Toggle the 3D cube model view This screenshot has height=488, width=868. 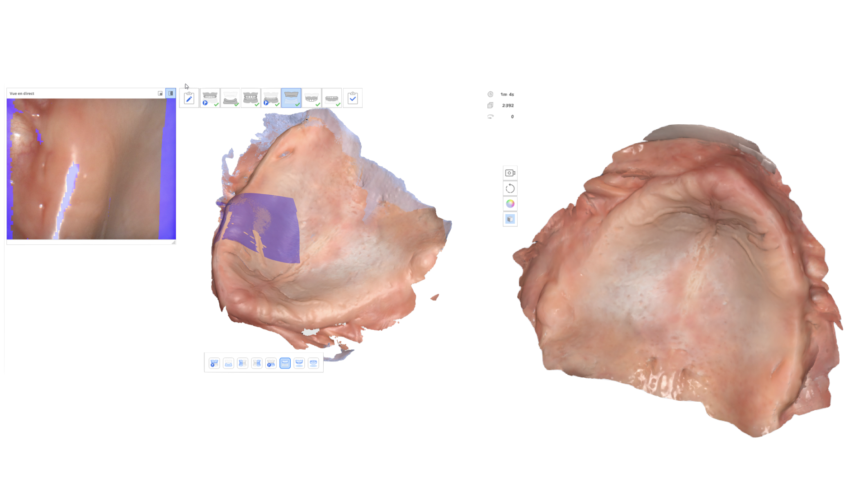(510, 219)
